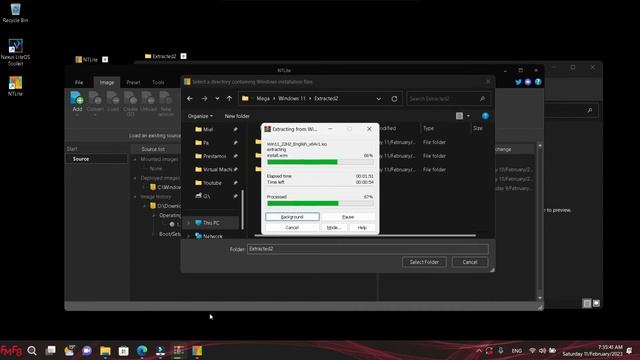Switch to the Preset tab in NTLite
This screenshot has width=640, height=360.
coord(133,82)
